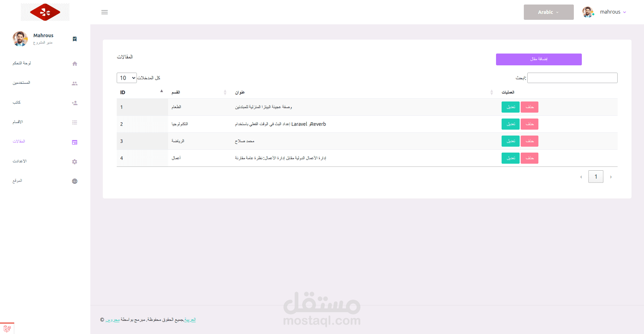Select page 1 in the pagination

point(596,177)
